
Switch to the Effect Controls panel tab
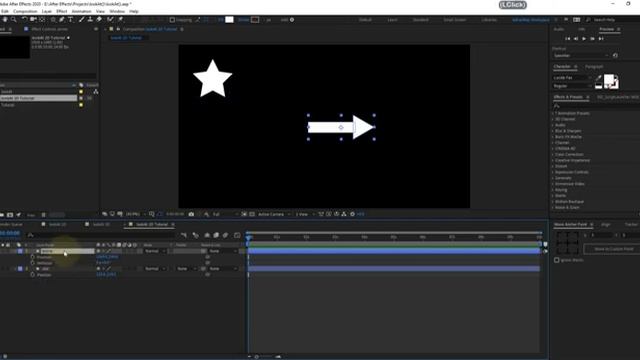pyautogui.click(x=49, y=29)
